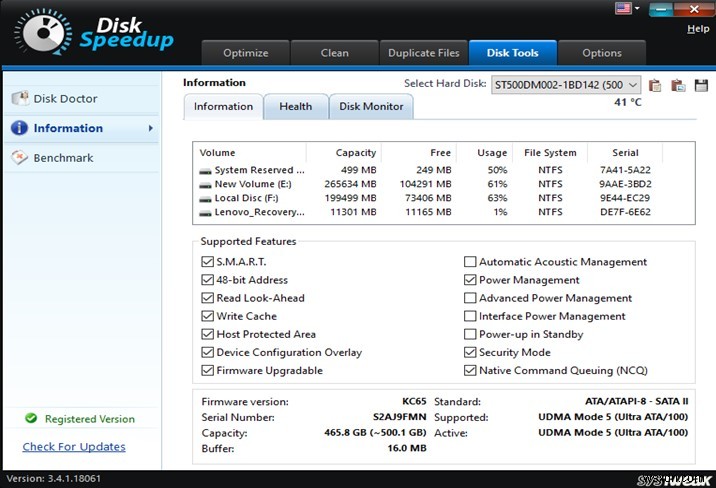716x488 pixels.
Task: Enable Advanced Power Management checkbox
Action: (470, 298)
